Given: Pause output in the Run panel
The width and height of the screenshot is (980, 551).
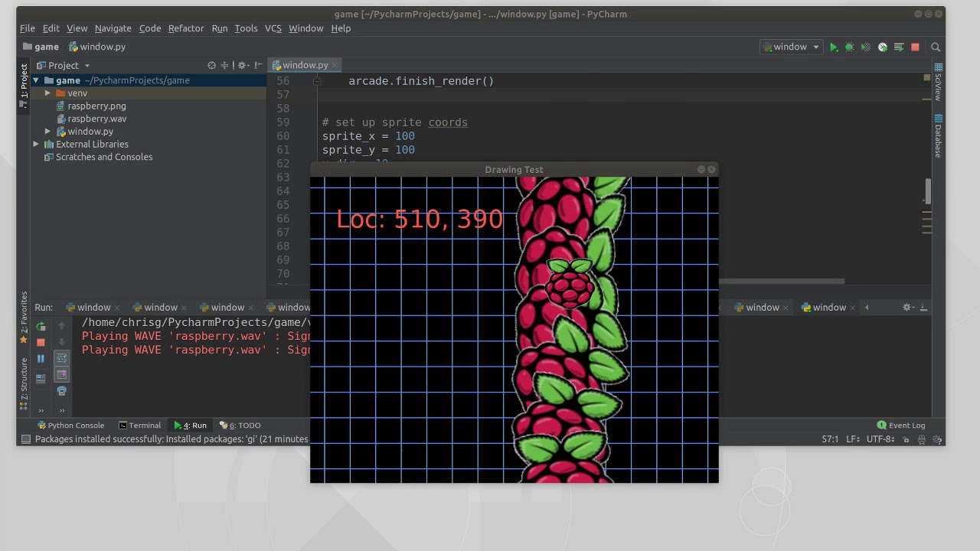Looking at the screenshot, I should [41, 358].
